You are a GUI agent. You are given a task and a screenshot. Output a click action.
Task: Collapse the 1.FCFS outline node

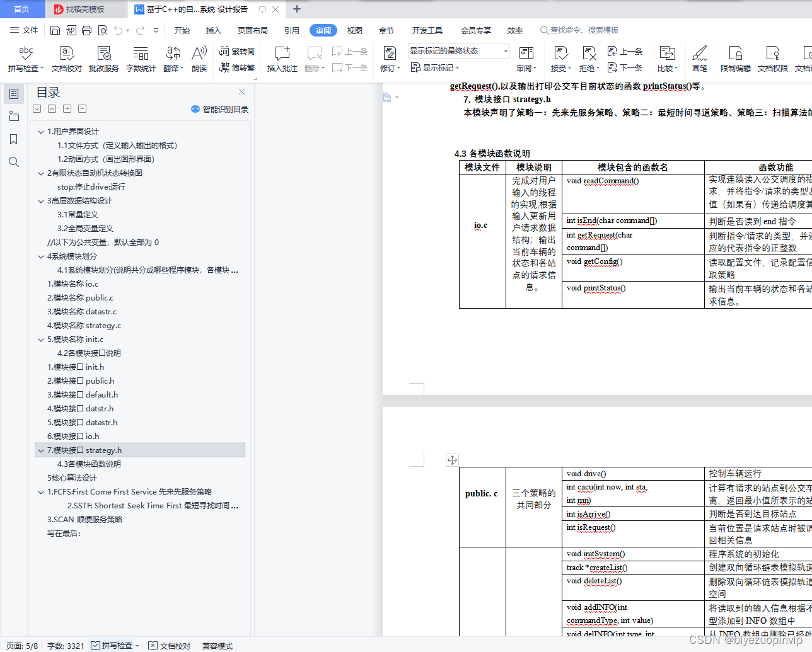(x=41, y=492)
